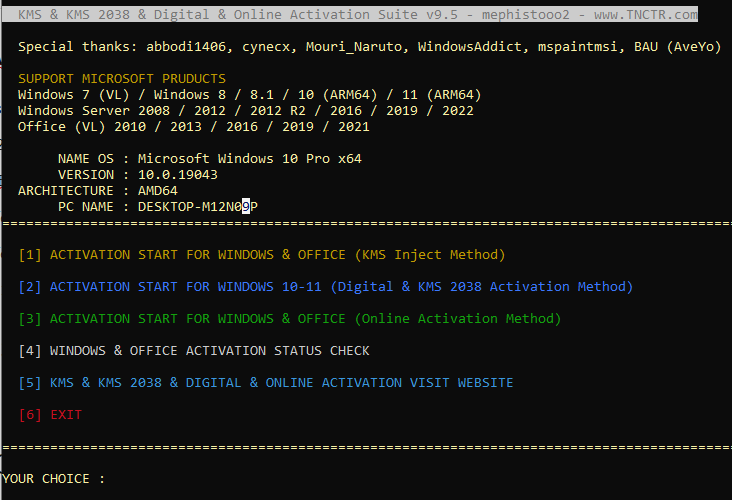Click the Office (VL) 2010 versions line

[x=193, y=127]
